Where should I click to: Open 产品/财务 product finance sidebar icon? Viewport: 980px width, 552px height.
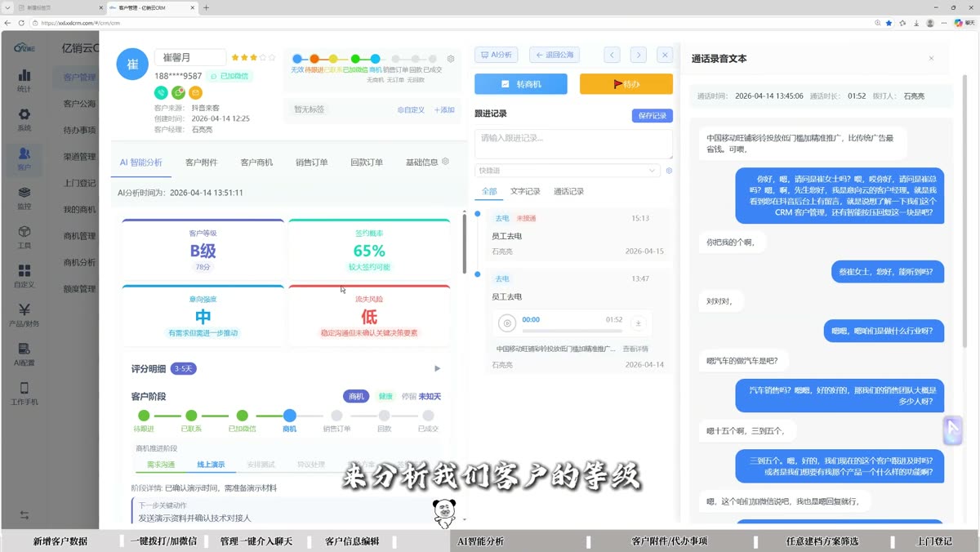coord(24,316)
